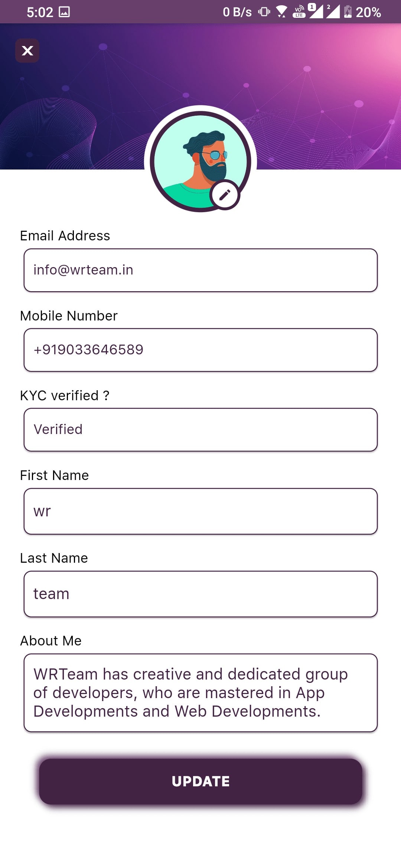Screen dimensions: 401x868
Task: Tap the 0 B/s network speed indicator
Action: 237,12
